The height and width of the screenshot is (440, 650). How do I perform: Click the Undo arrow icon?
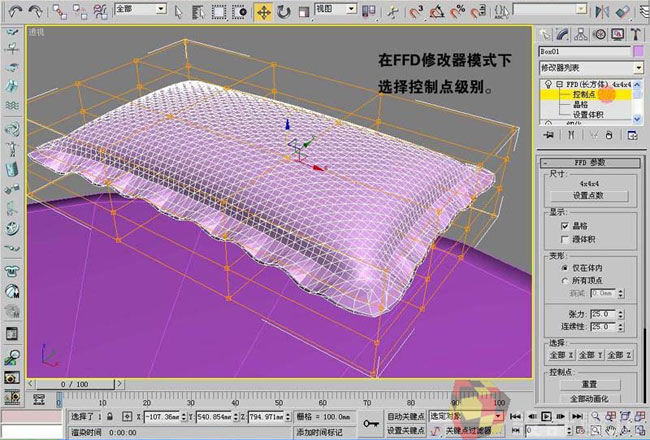(x=11, y=12)
